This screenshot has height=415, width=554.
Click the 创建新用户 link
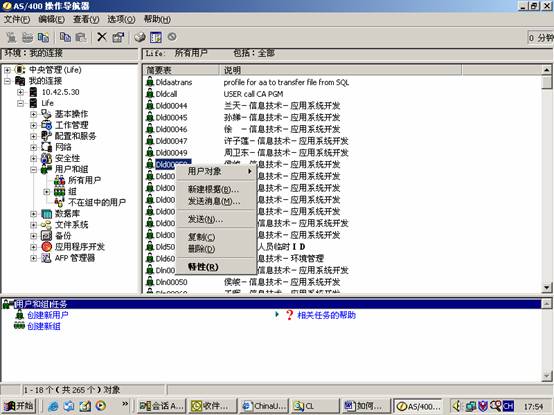48,315
